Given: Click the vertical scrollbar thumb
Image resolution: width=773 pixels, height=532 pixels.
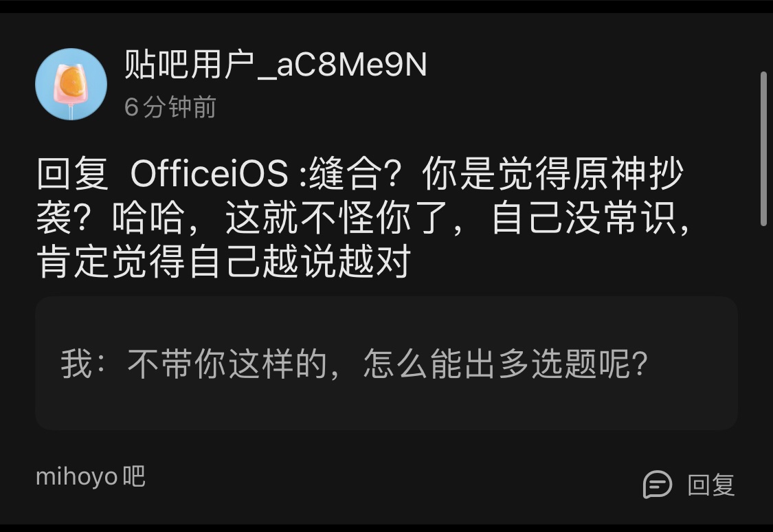Looking at the screenshot, I should 763,149.
